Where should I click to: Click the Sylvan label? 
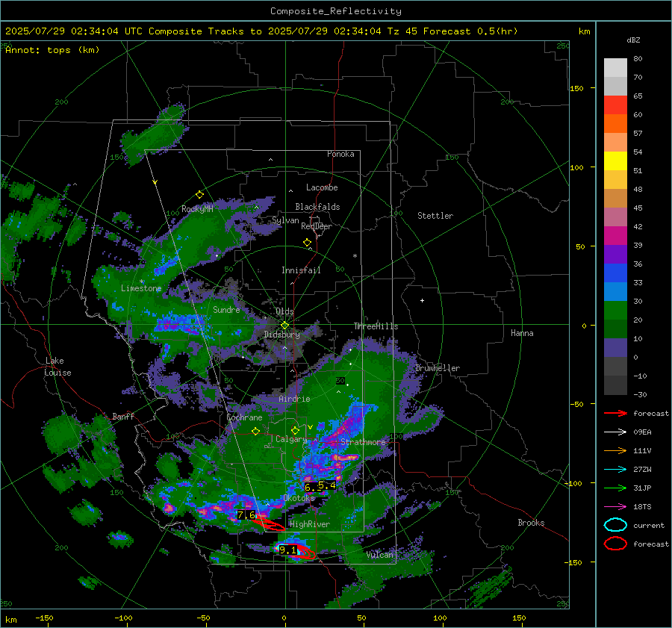pos(285,220)
